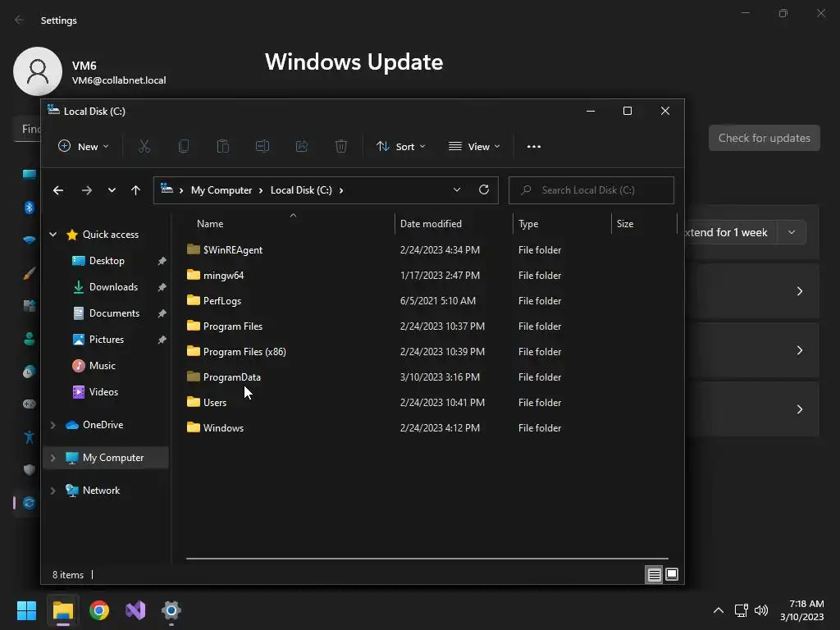This screenshot has height=630, width=840.
Task: Click the network icon in system tray
Action: click(742, 610)
